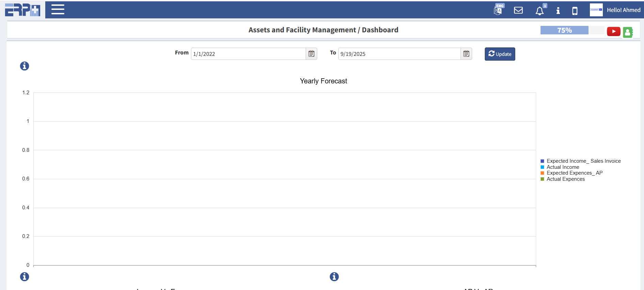644x290 pixels.
Task: Click the mobile phone icon in the header
Action: [x=575, y=11]
